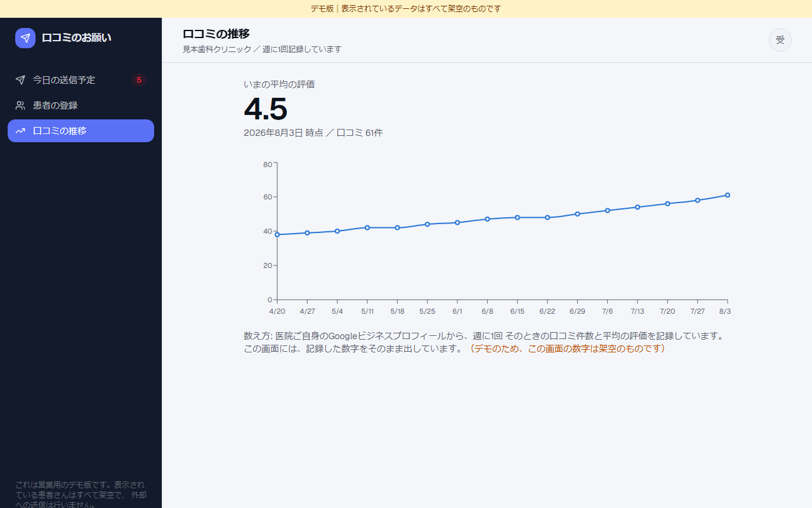This screenshot has height=508, width=812.
Task: Click the chart data point for 4/20
Action: pyautogui.click(x=277, y=234)
